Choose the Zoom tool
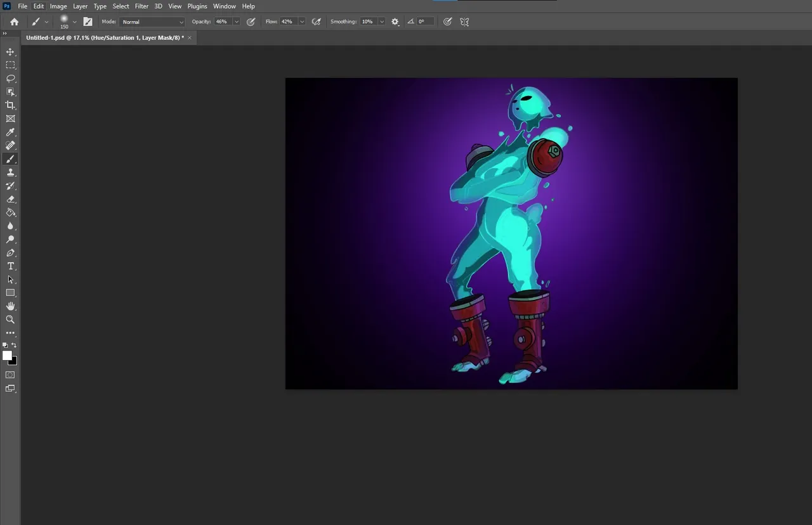 pyautogui.click(x=10, y=320)
